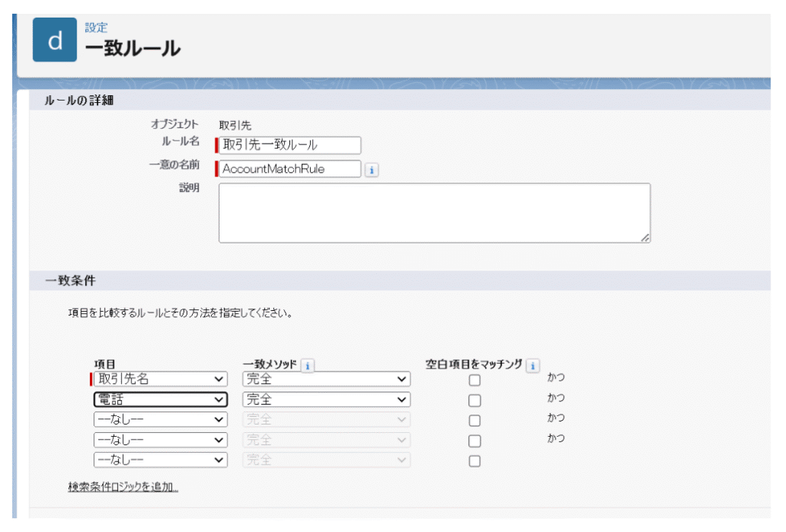786x532 pixels.
Task: Click info icon beside 空白項目をマッチング header
Action: click(533, 366)
